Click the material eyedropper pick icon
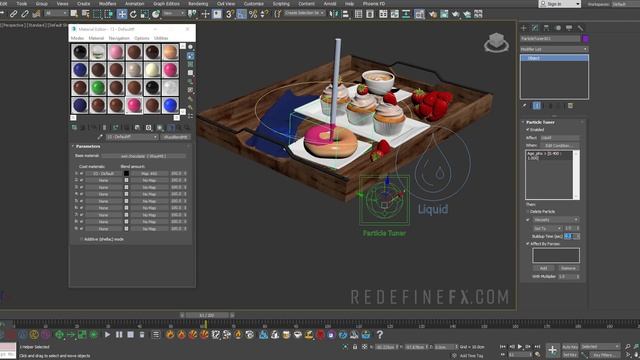The width and height of the screenshot is (640, 360). 100,137
